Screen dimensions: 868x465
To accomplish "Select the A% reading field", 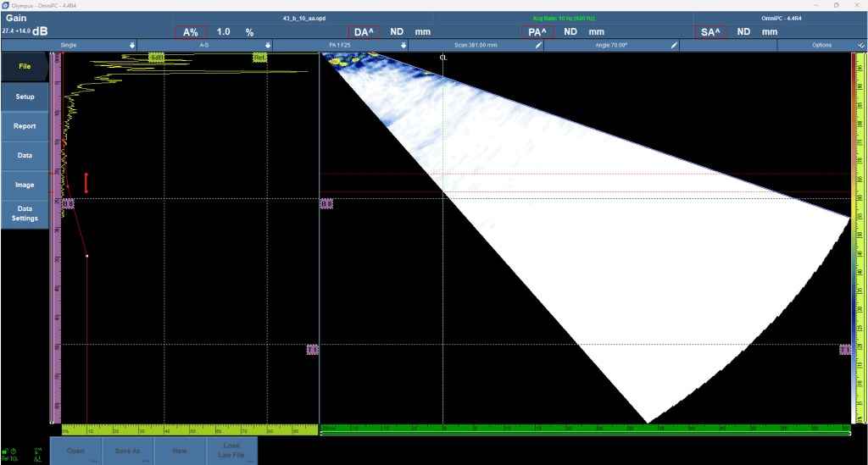I will click(191, 32).
